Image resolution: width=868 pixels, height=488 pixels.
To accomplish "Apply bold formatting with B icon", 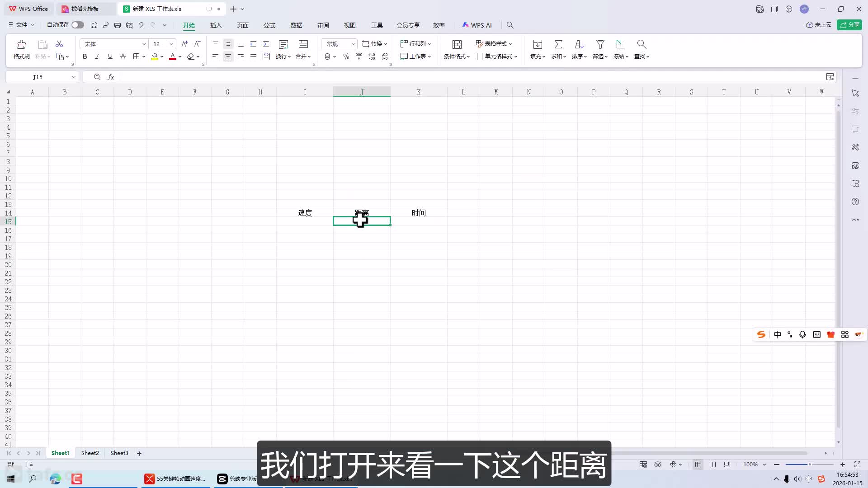I will (x=85, y=56).
